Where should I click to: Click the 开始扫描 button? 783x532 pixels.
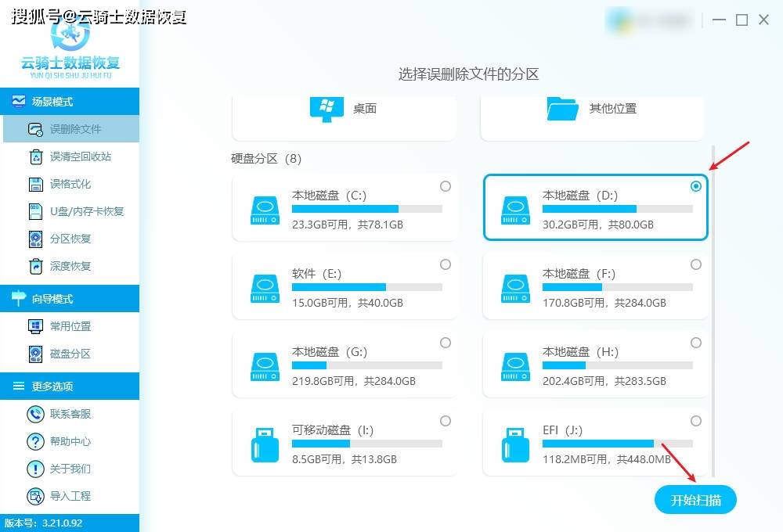695,500
